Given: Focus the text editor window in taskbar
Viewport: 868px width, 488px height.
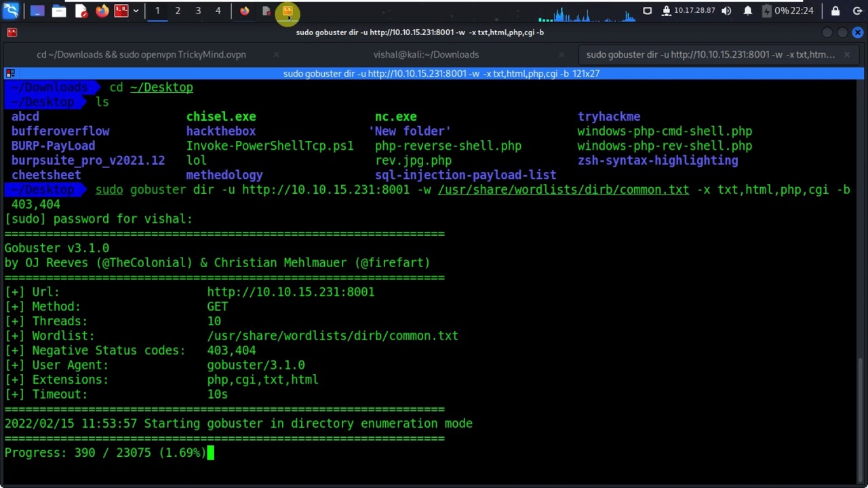Looking at the screenshot, I should point(267,11).
